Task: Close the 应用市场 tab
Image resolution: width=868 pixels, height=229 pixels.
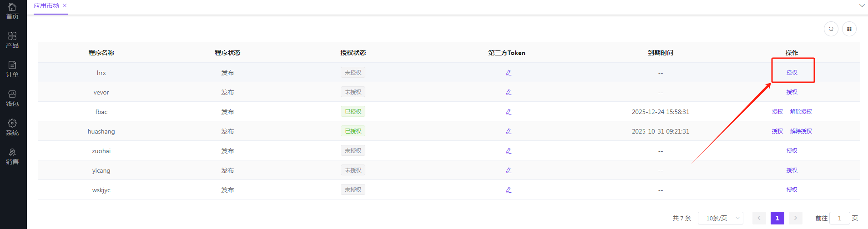Action: [65, 6]
